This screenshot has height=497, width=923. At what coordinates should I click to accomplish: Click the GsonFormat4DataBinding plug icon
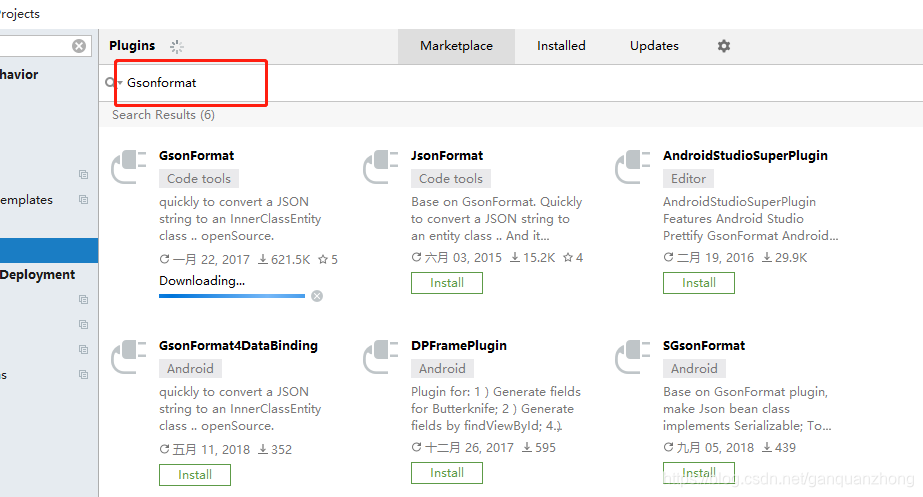click(128, 357)
